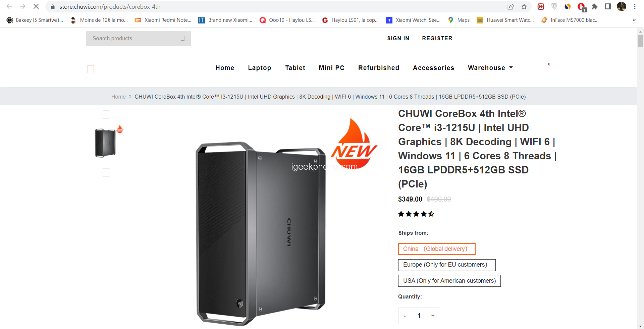Click the search submit icon
644x329 pixels.
point(182,38)
